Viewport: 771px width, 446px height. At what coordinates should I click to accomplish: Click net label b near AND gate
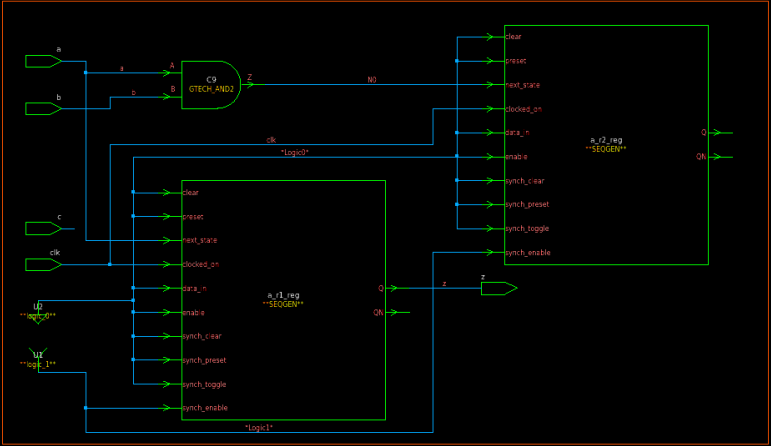point(133,92)
